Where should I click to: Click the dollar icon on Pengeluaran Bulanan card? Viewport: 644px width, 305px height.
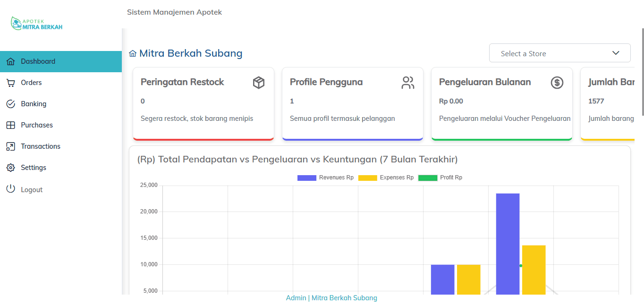[557, 83]
